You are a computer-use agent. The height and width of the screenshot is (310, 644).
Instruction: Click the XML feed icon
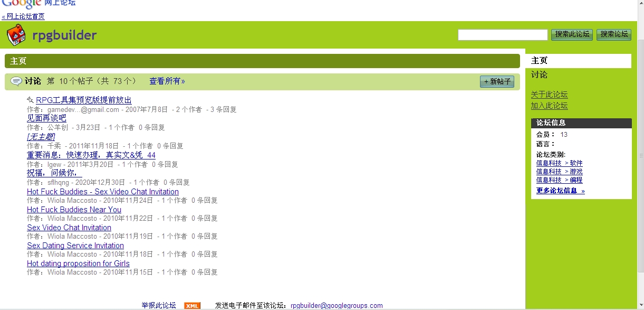[x=192, y=306]
